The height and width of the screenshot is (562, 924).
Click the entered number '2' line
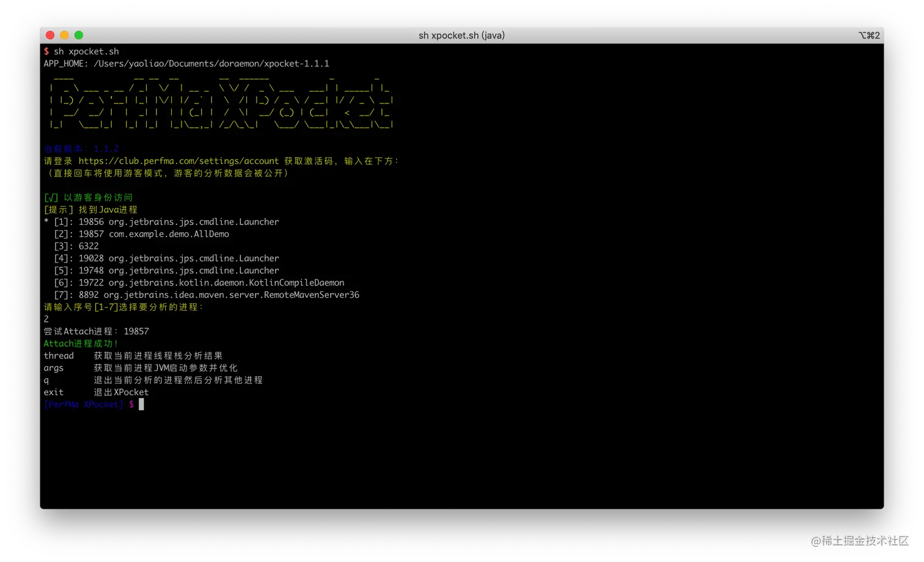click(46, 319)
